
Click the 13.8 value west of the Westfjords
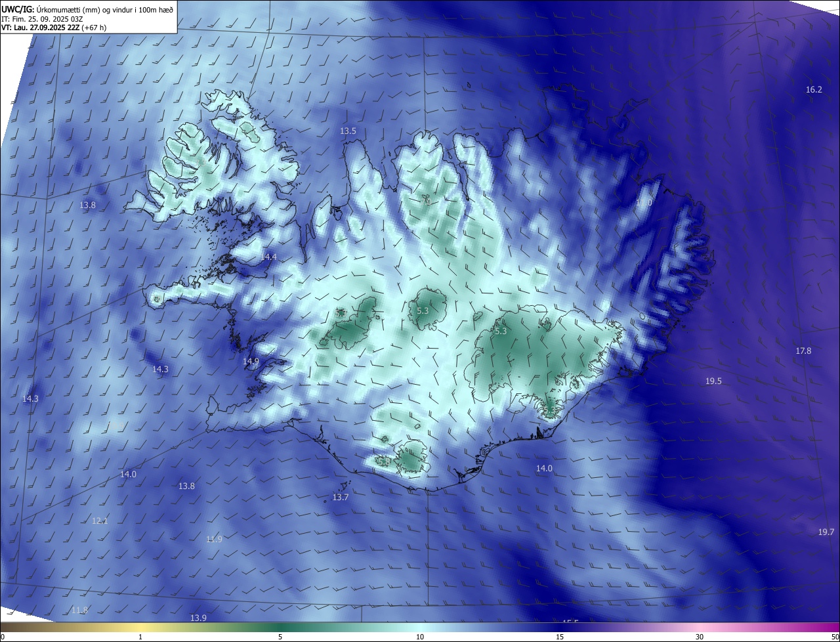[87, 205]
